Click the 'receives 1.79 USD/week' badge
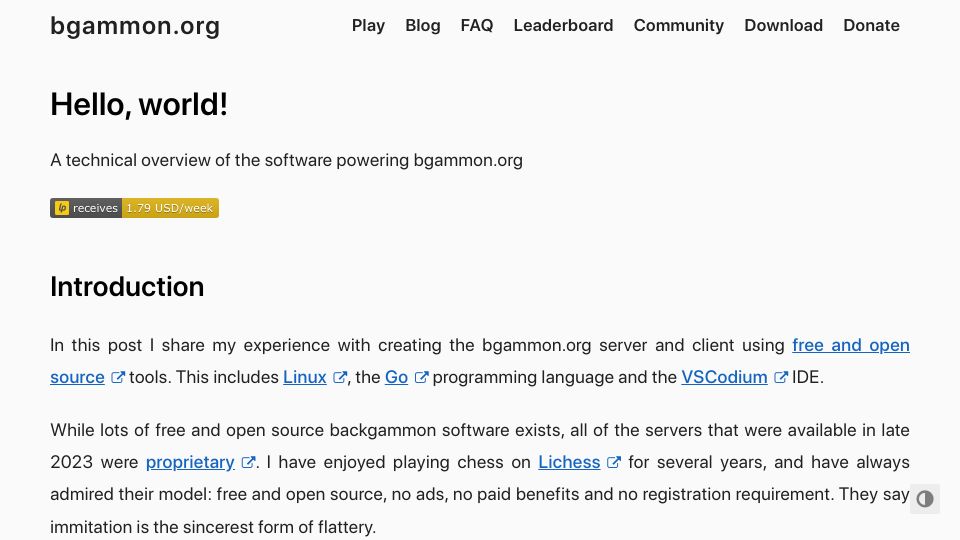 coord(134,208)
